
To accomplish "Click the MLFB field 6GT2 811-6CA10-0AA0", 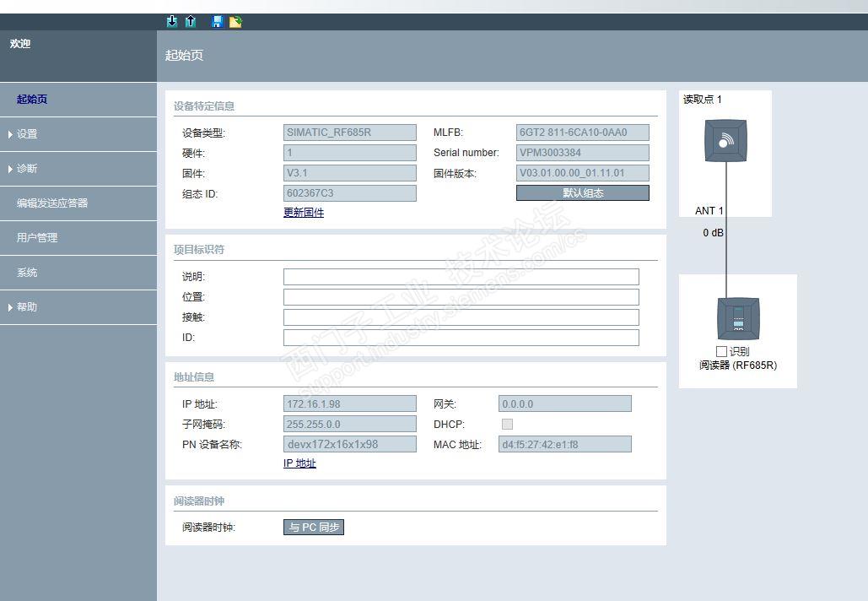I will (582, 133).
